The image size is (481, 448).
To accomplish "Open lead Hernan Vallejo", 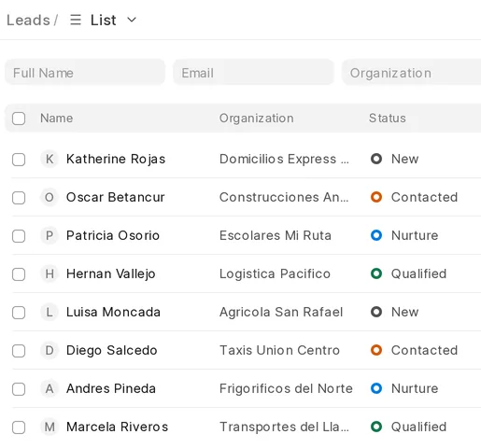I will (x=111, y=273).
